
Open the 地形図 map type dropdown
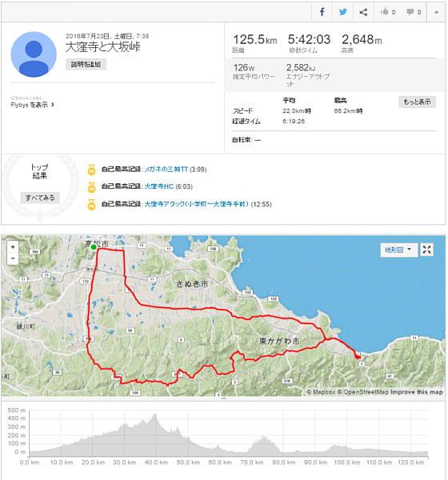[x=398, y=250]
